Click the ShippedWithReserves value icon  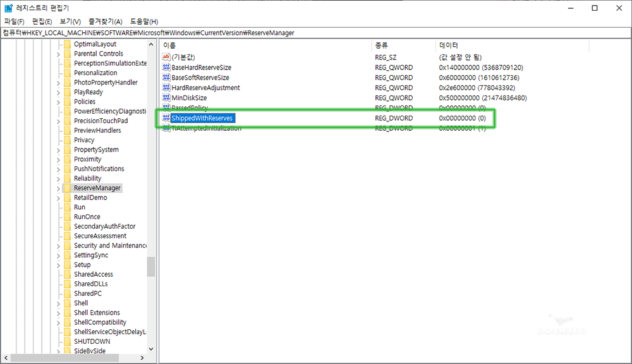[x=166, y=118]
